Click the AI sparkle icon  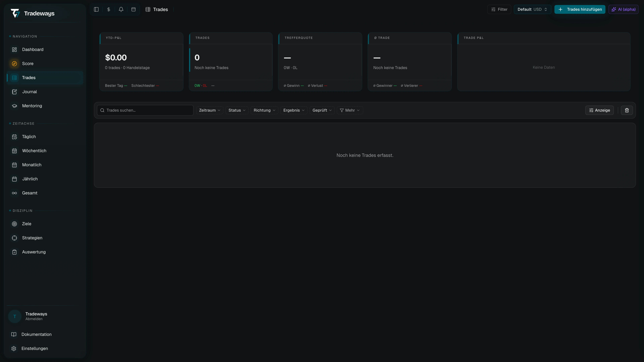[x=614, y=10]
